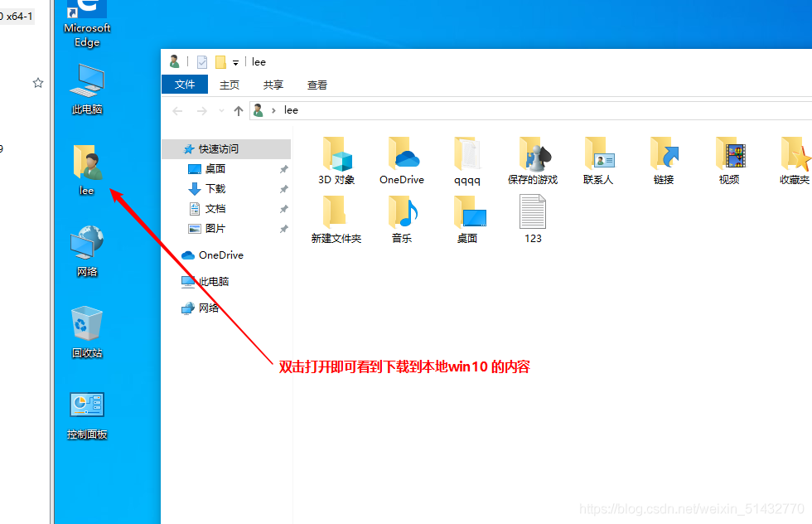Unpin 下载 using its pin icon
This screenshot has height=524, width=812.
pyautogui.click(x=283, y=189)
